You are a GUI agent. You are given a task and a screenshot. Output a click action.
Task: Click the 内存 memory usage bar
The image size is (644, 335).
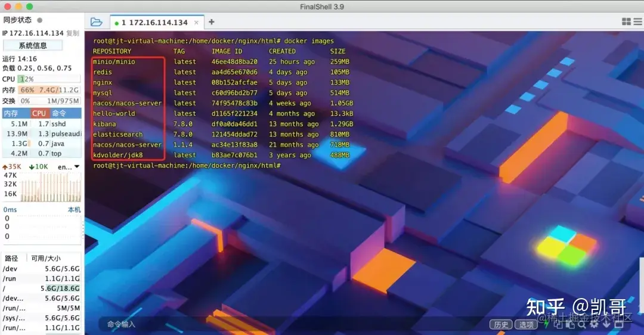pyautogui.click(x=49, y=90)
